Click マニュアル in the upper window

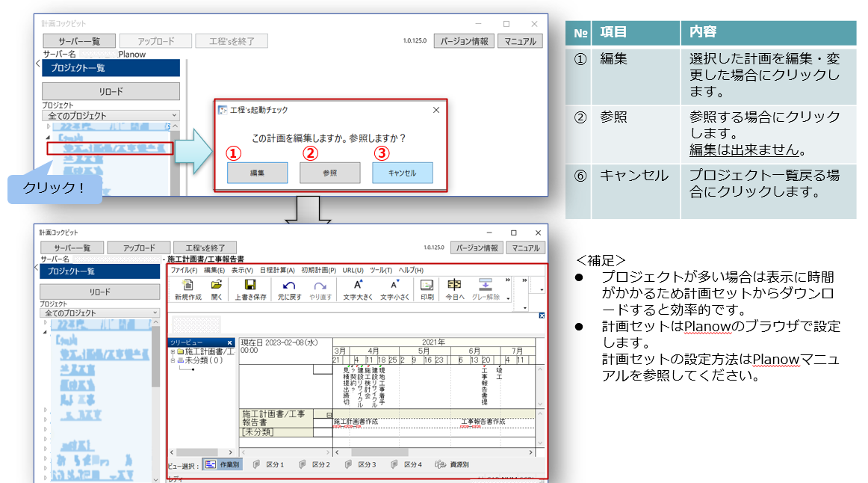[521, 41]
